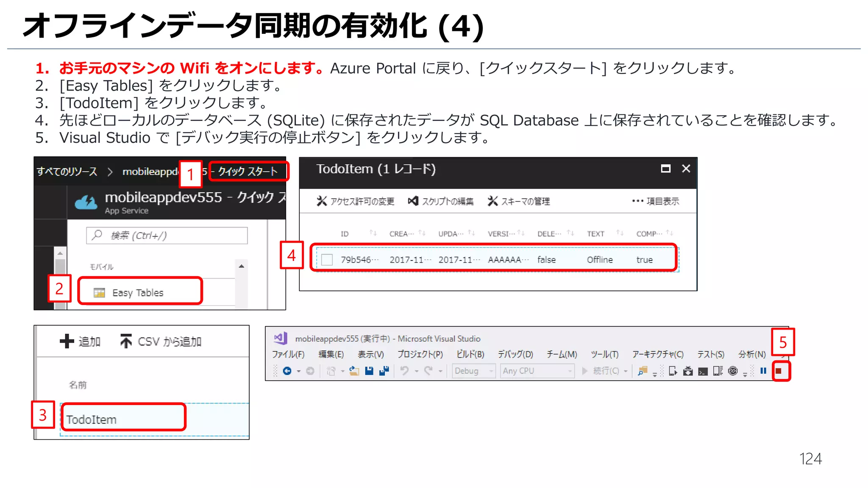Image resolution: width=868 pixels, height=488 pixels.
Task: Click the クイック スタート breadcrumb
Action: click(x=248, y=172)
